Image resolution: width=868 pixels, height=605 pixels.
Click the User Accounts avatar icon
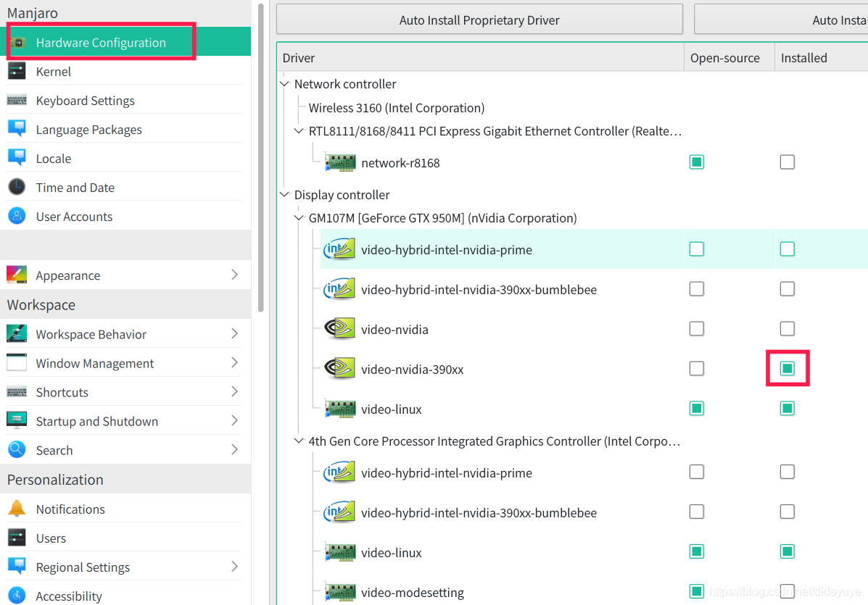(17, 216)
